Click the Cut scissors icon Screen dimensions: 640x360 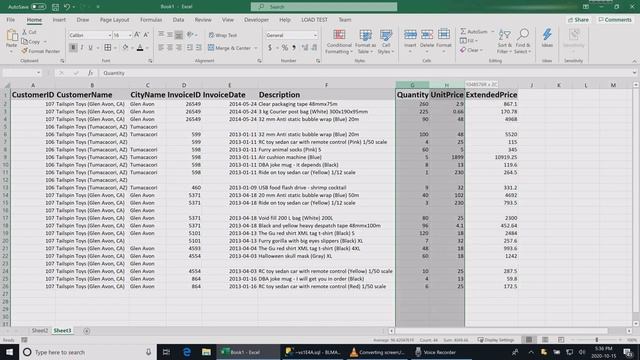pyautogui.click(x=24, y=32)
